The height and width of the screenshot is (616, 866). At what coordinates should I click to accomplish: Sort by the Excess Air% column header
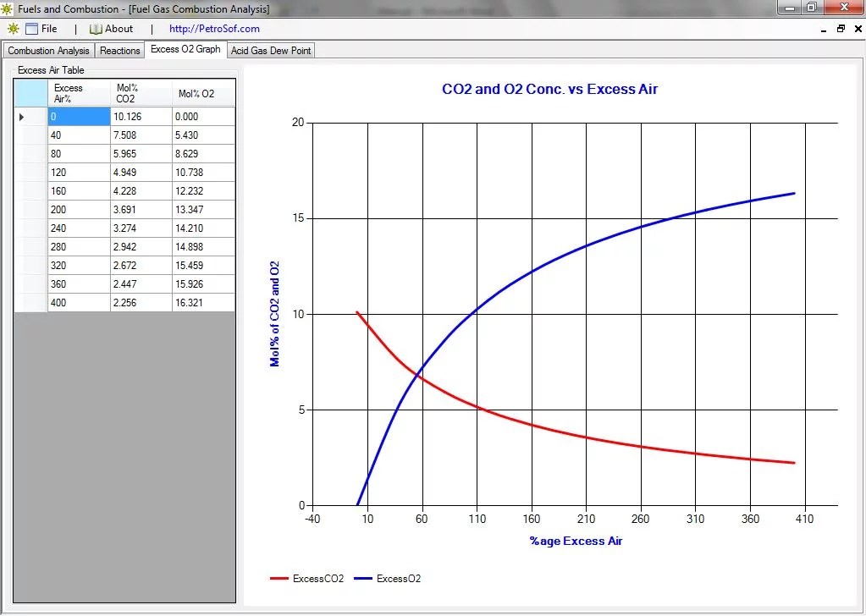point(78,91)
